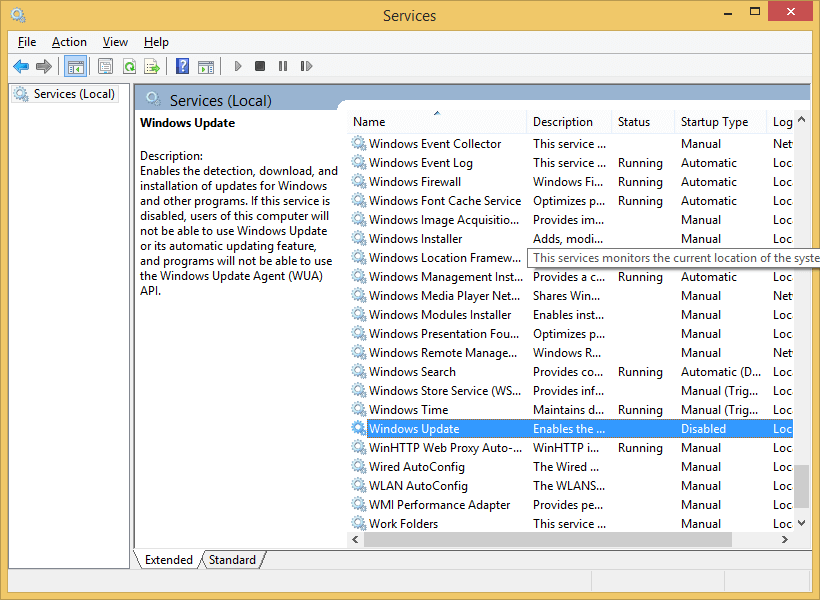Click the Refresh toolbar icon
The image size is (820, 600).
(x=129, y=66)
